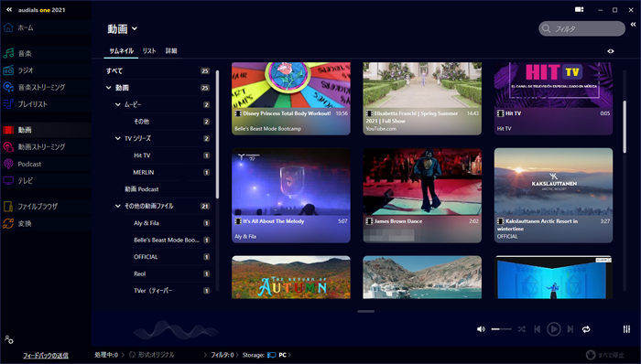Screen dimensions: 641x364
Task: Click the equalizer settings icon
Action: (x=626, y=329)
